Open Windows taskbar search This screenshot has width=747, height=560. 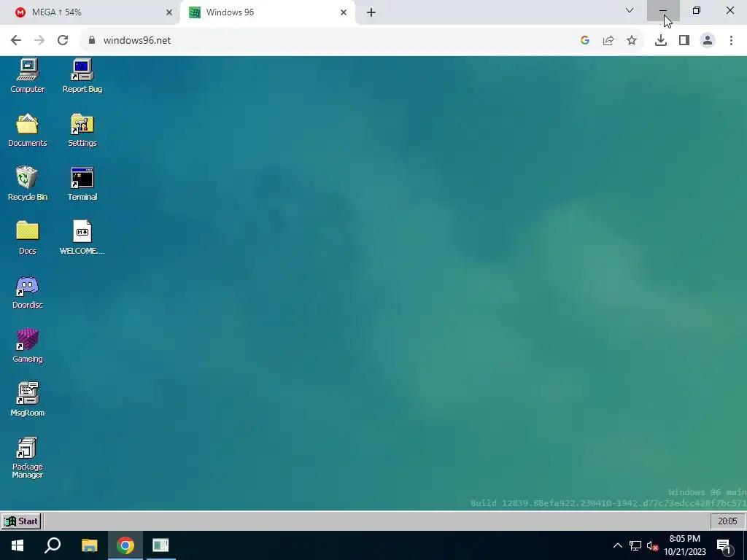click(x=53, y=545)
